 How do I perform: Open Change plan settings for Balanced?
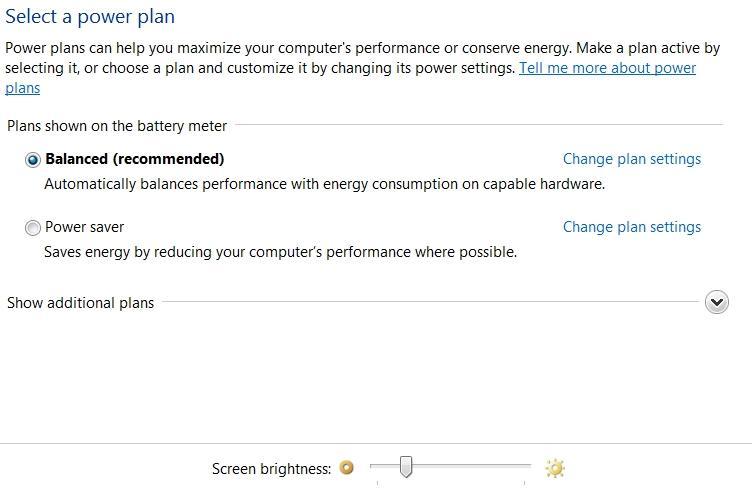click(632, 159)
